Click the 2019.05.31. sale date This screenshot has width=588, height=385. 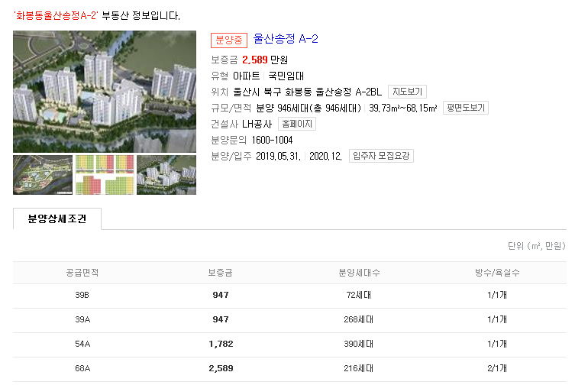(x=278, y=156)
